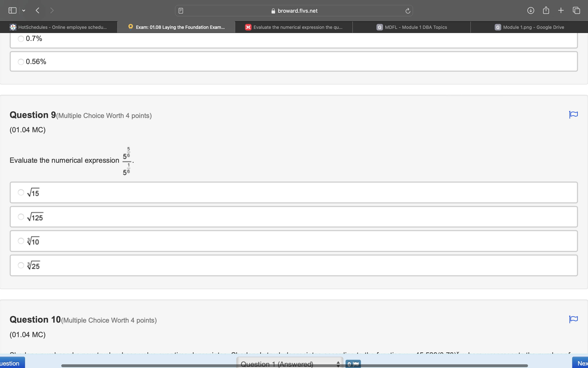Go back with the back arrow
588x368 pixels.
pos(37,10)
